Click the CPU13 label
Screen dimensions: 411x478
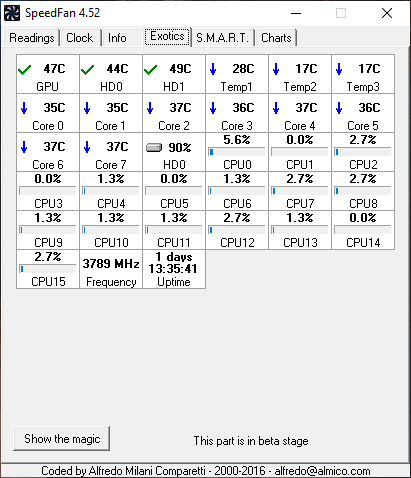pyautogui.click(x=300, y=242)
